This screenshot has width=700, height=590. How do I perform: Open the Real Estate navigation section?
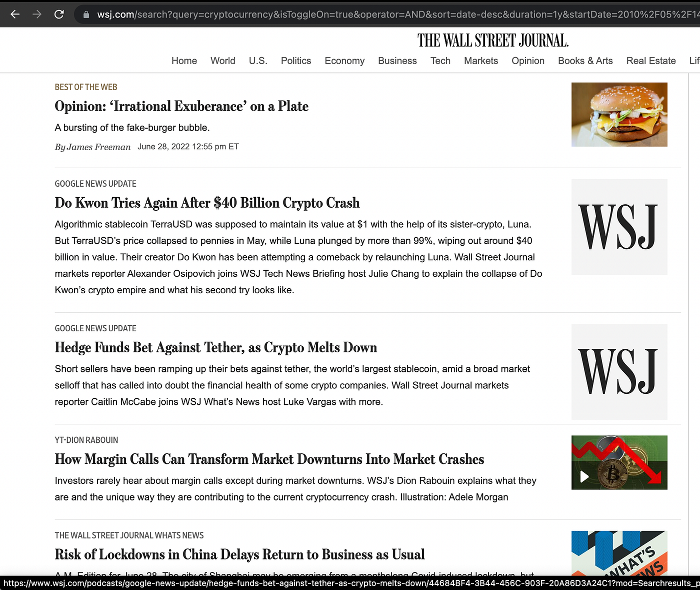click(x=651, y=61)
